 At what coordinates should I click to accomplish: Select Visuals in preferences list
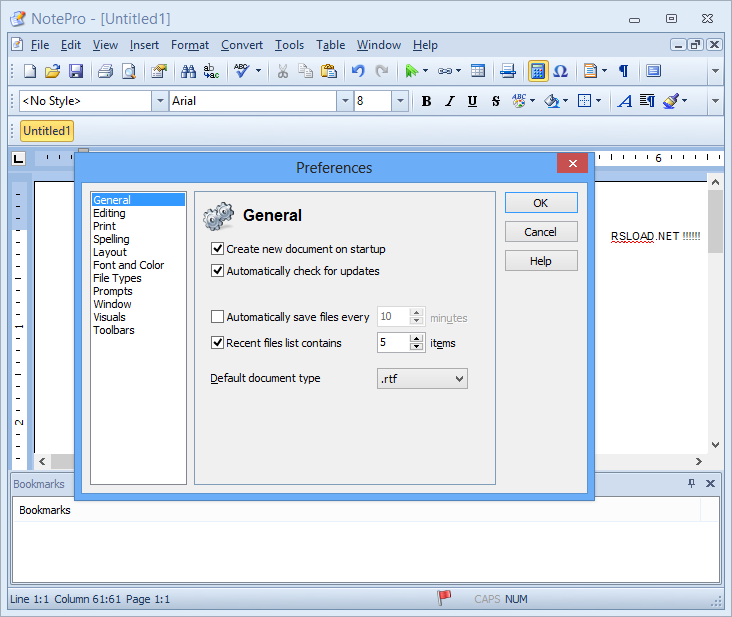(x=109, y=317)
